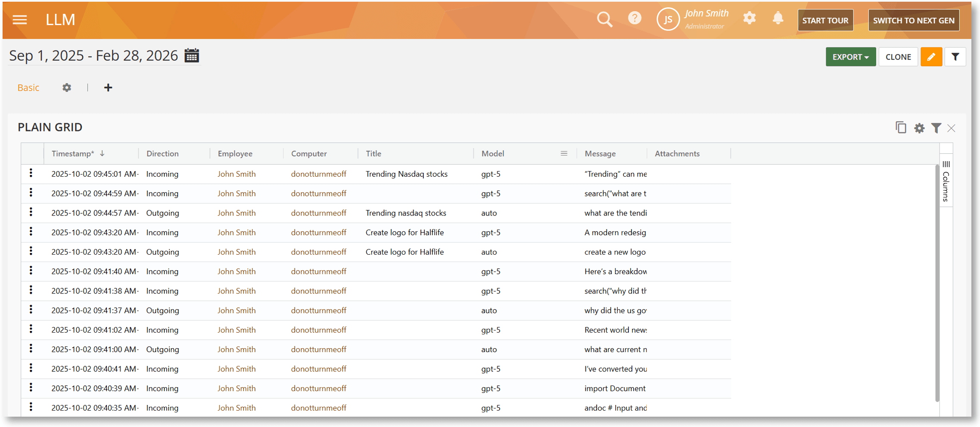
Task: Add a new tab with plus icon
Action: click(x=108, y=88)
